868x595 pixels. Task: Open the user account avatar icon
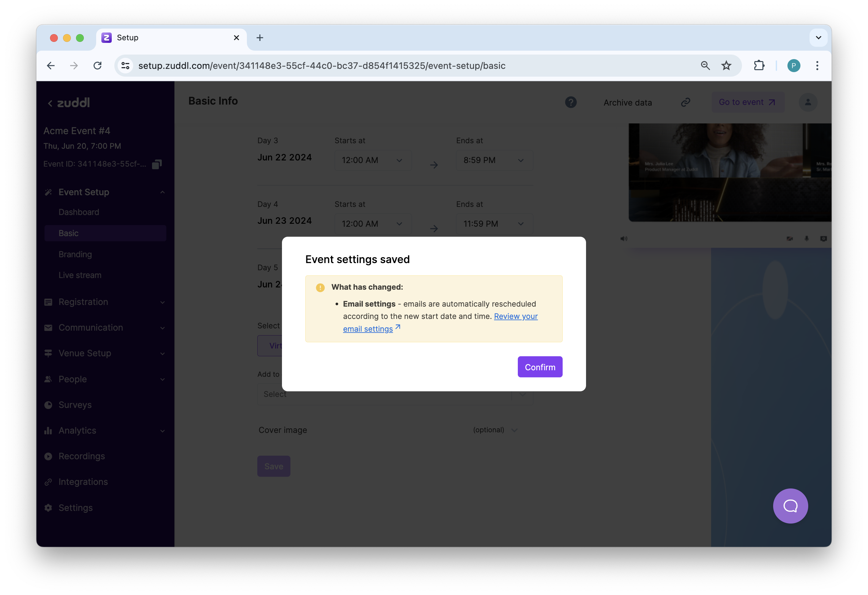[x=808, y=102]
